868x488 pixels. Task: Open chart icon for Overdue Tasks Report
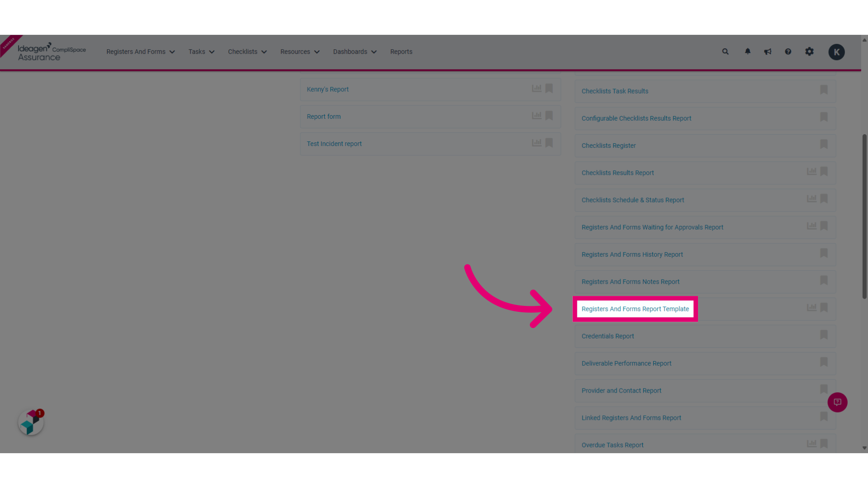coord(812,444)
